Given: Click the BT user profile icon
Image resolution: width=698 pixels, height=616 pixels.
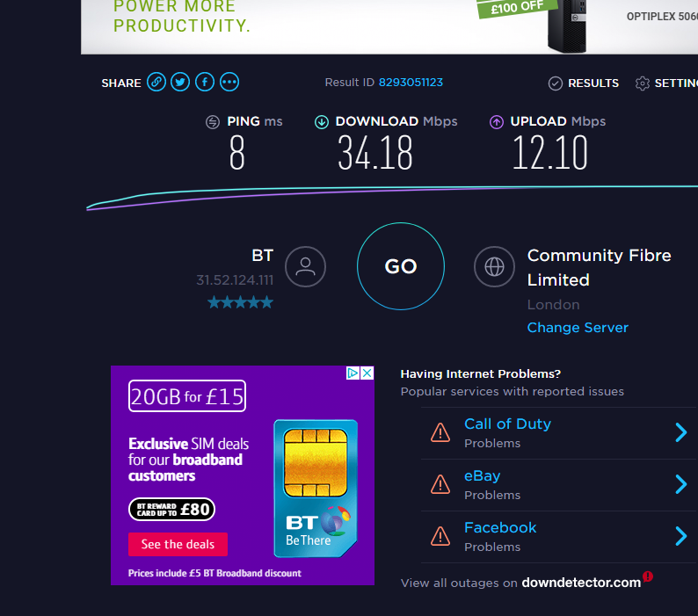Looking at the screenshot, I should (305, 266).
